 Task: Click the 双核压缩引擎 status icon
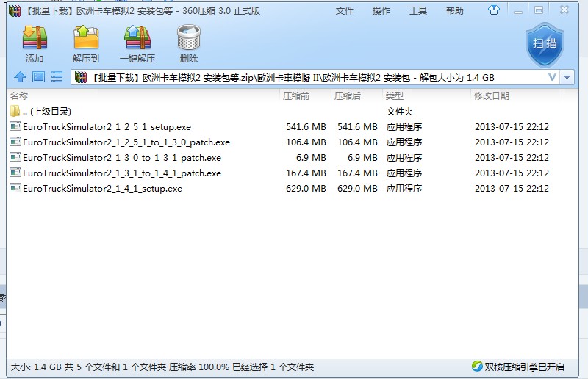coord(477,367)
